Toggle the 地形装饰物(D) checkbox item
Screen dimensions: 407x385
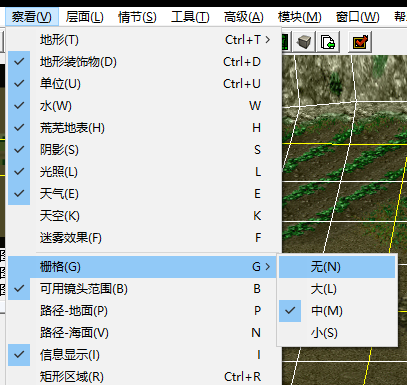(143, 62)
